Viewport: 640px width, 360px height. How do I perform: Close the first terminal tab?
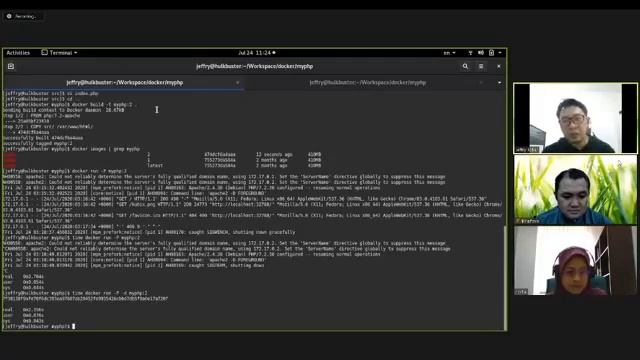pyautogui.click(x=238, y=82)
